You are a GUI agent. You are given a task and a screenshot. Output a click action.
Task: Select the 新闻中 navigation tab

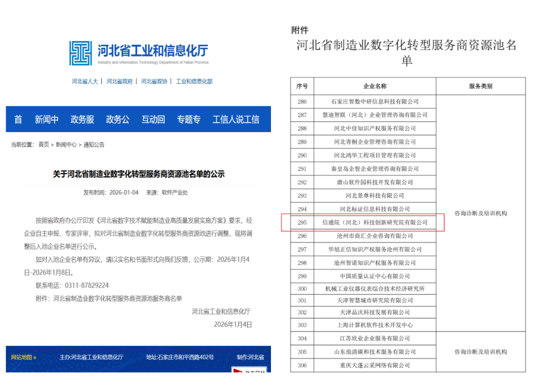pos(47,119)
